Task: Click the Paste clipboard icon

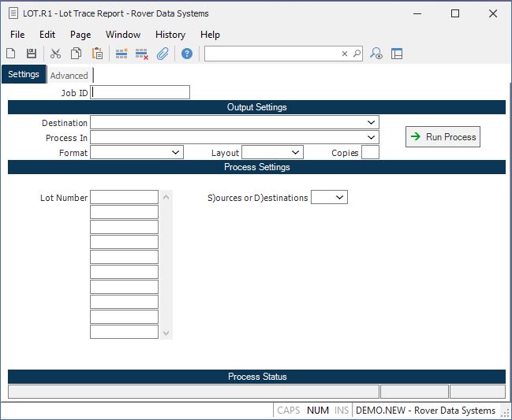Action: coord(97,54)
